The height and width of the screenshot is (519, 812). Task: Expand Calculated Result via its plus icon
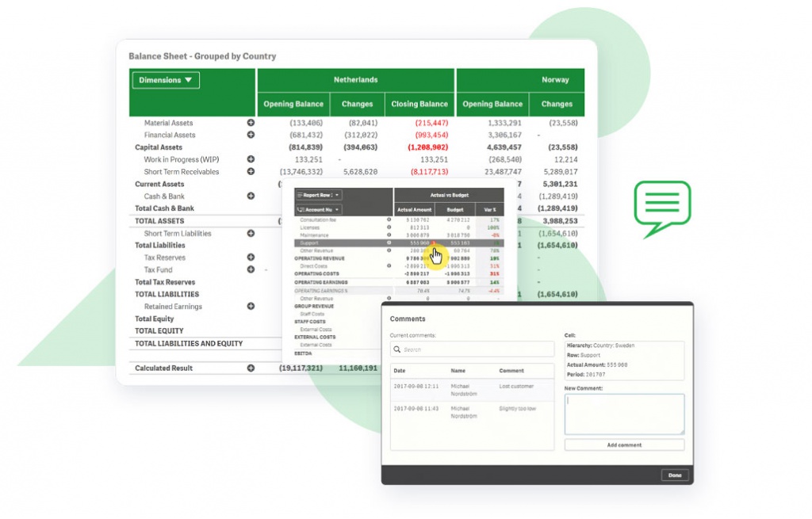[x=251, y=368]
